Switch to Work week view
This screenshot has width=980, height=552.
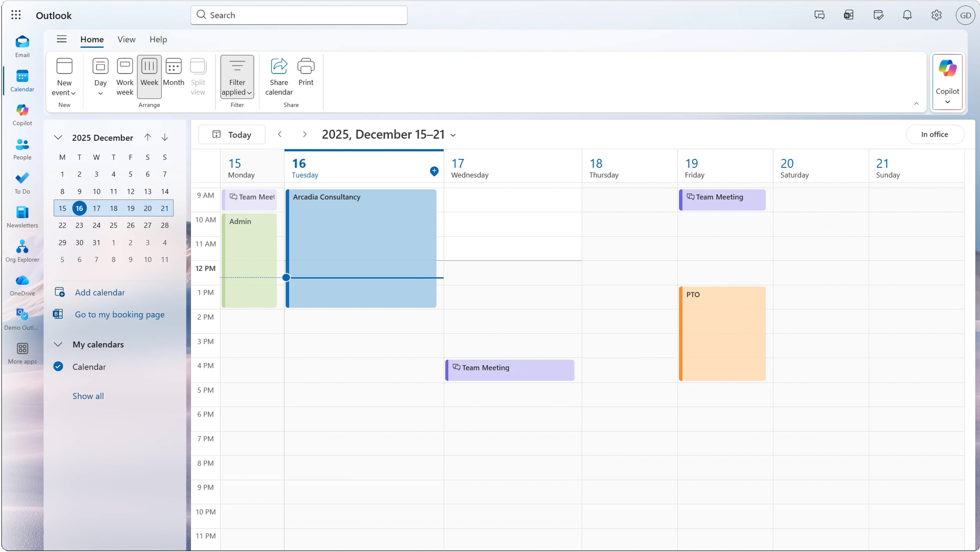(125, 77)
